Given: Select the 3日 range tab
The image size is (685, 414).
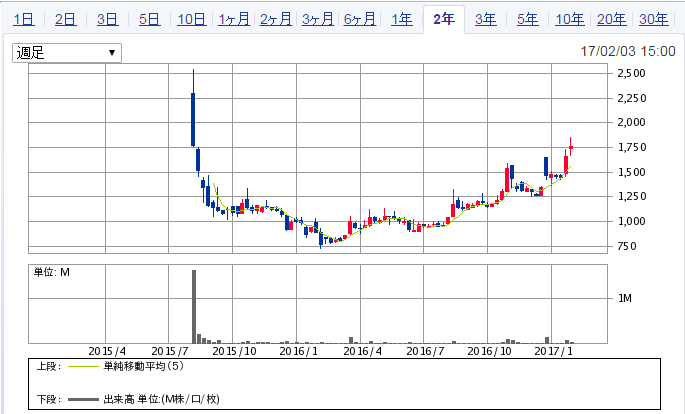Looking at the screenshot, I should pyautogui.click(x=107, y=19).
